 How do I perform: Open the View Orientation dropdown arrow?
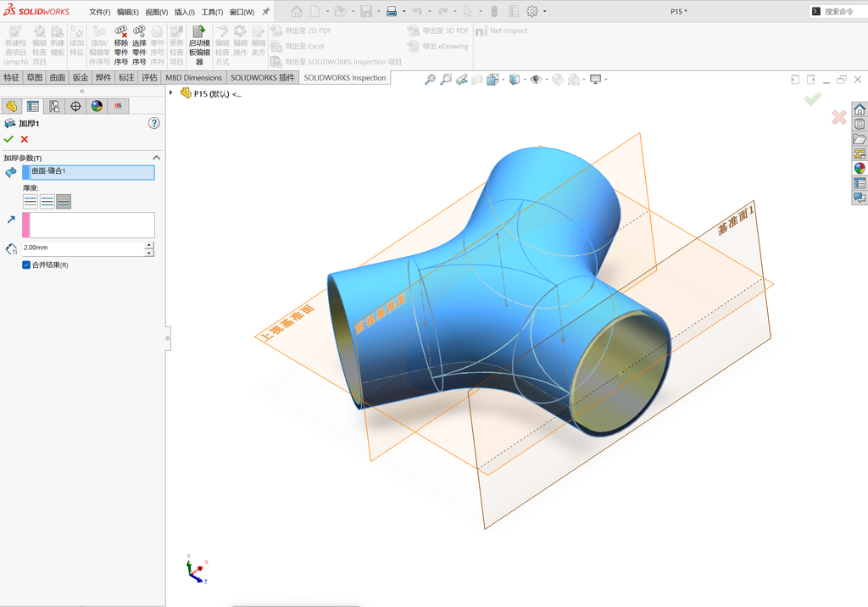[504, 80]
